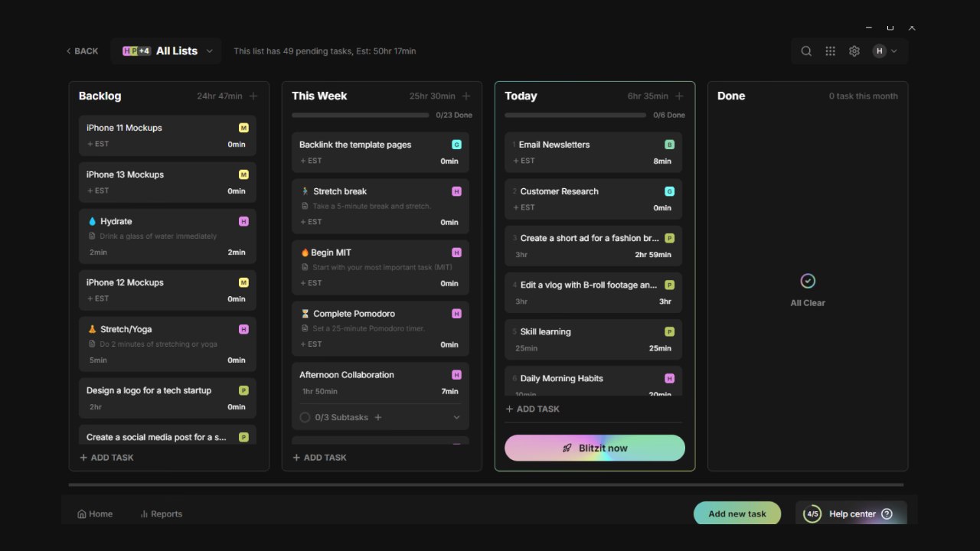Click the H tag on Stretch break task

click(x=456, y=191)
